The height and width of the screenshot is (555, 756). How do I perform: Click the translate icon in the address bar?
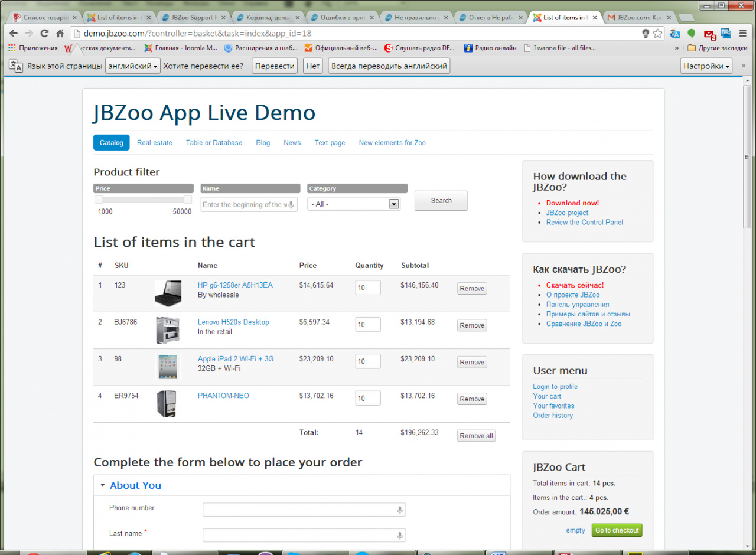(674, 34)
